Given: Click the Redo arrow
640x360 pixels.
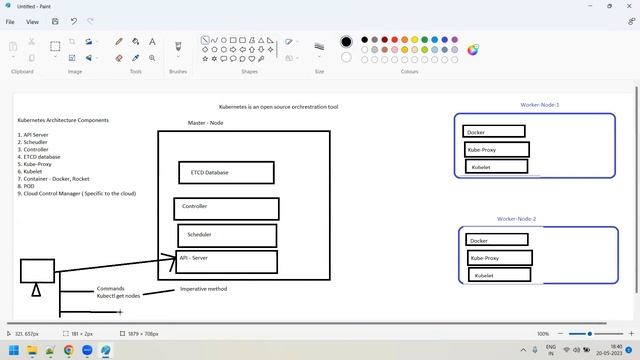Looking at the screenshot, I should [90, 21].
